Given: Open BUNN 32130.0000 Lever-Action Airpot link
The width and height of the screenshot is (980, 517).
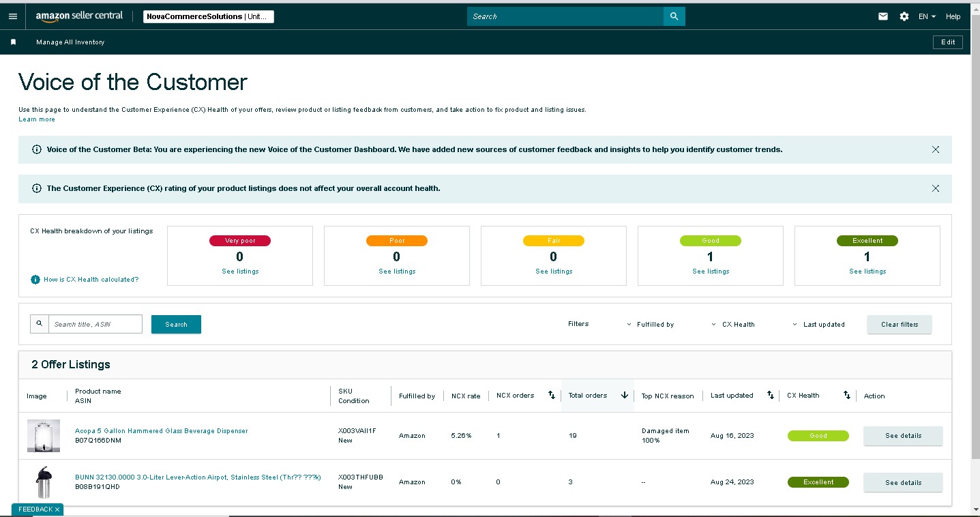Looking at the screenshot, I should coord(198,477).
